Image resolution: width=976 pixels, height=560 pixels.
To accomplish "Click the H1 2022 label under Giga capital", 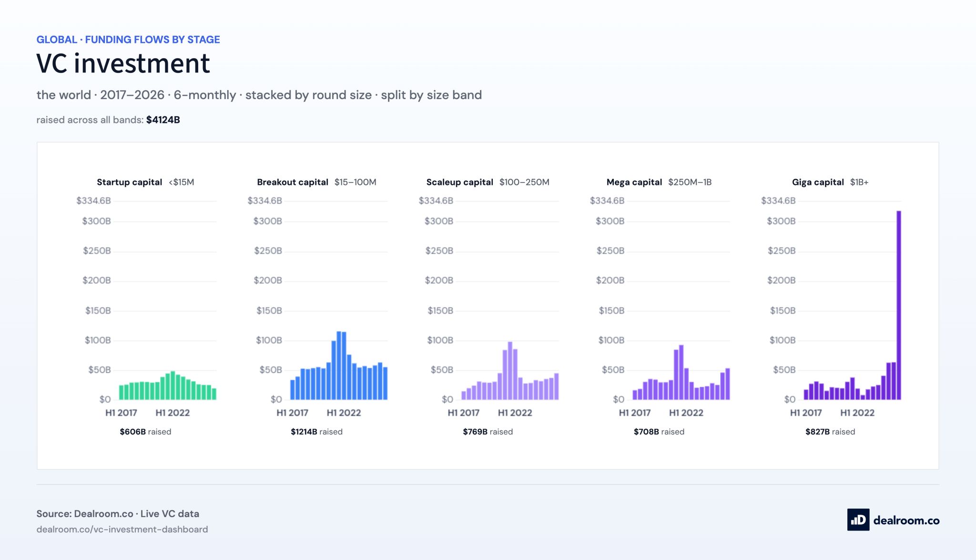I will tap(857, 413).
